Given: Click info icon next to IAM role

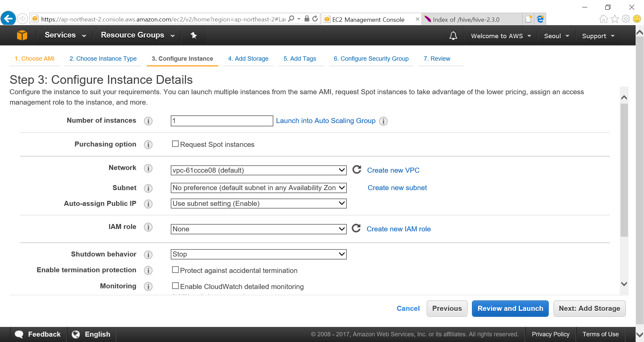Looking at the screenshot, I should click(x=148, y=227).
